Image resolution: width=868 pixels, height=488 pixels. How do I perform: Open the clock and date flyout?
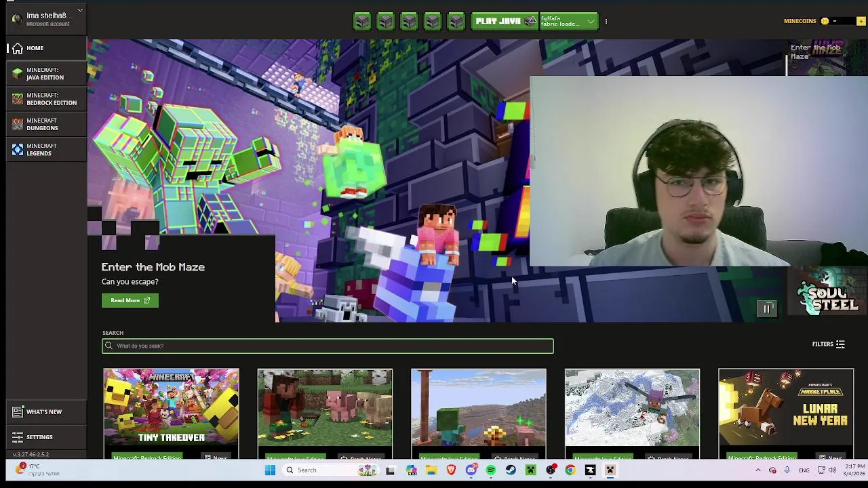click(854, 470)
